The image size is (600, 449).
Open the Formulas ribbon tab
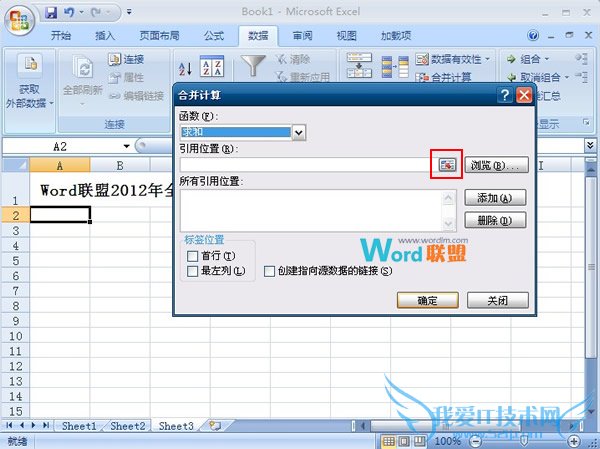(214, 36)
